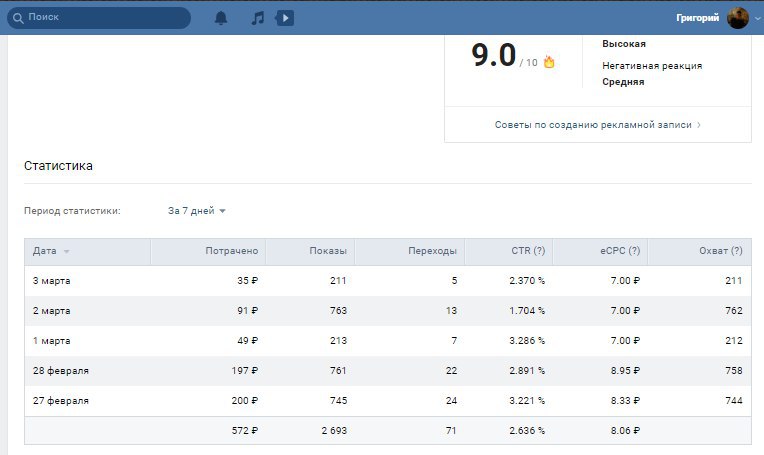The image size is (764, 455).
Task: Click the 24 clicks value
Action: click(451, 401)
